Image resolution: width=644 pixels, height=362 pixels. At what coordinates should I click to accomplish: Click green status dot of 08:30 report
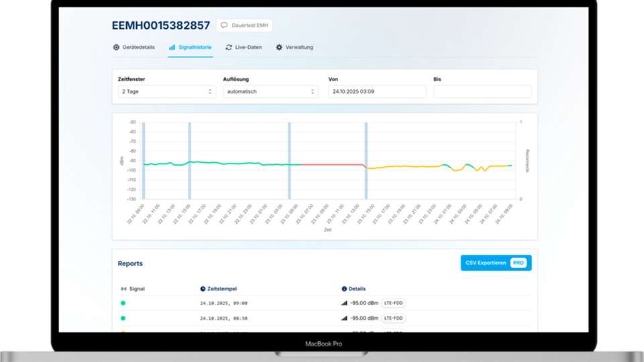[x=123, y=318]
